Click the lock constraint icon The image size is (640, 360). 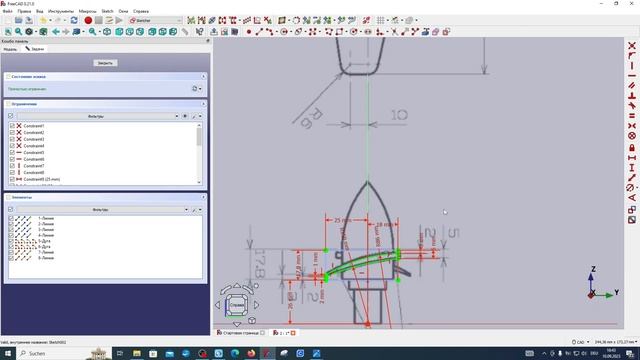[632, 147]
